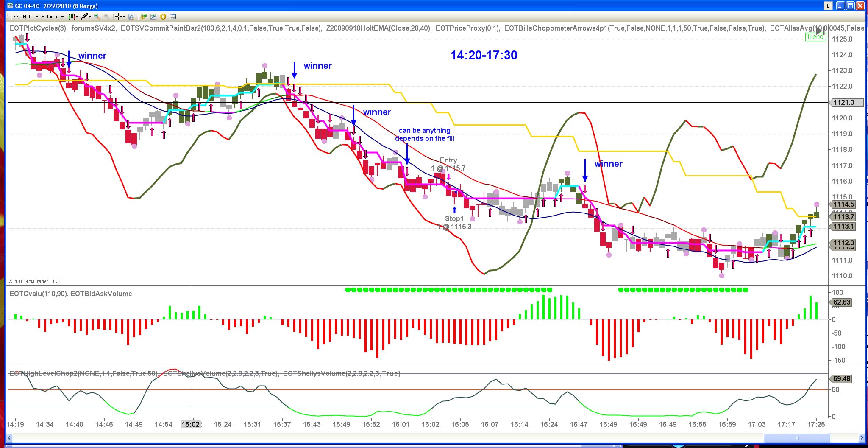This screenshot has width=868, height=448.
Task: Click the crosshair cursor dropdown arrow
Action: click(124, 17)
